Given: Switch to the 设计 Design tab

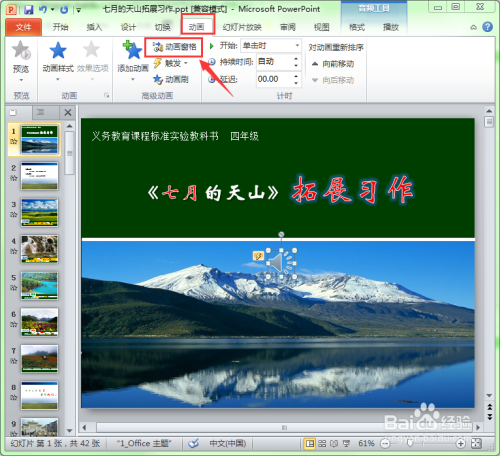Looking at the screenshot, I should point(128,27).
